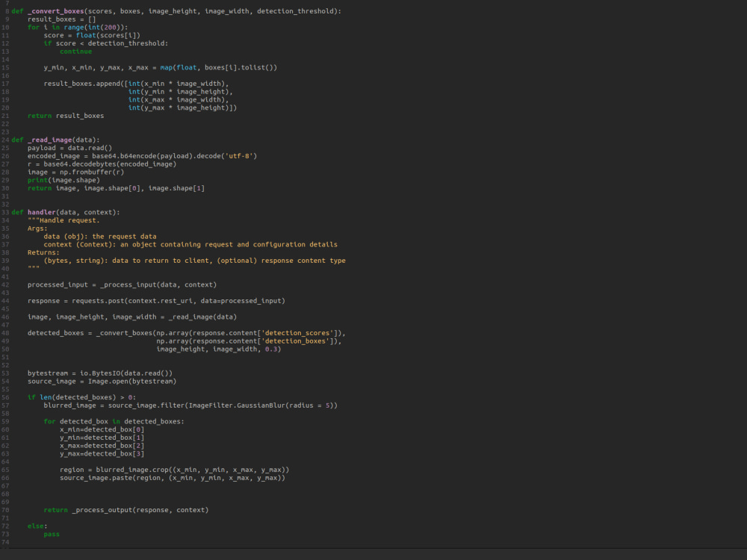
Task: Click the 'detection_scores' string key
Action: click(x=297, y=333)
